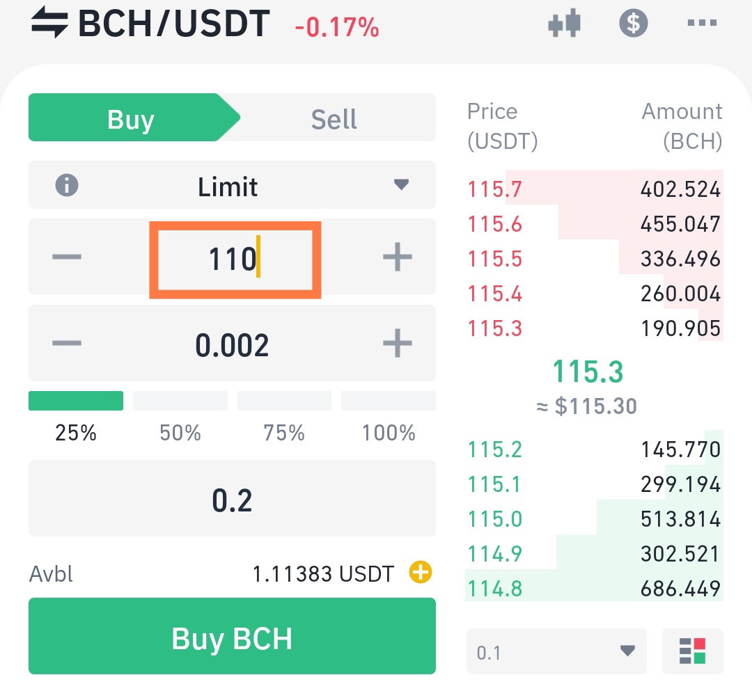Viewport: 752px width, 700px height.
Task: Click the 110 price input field
Action: 235,260
